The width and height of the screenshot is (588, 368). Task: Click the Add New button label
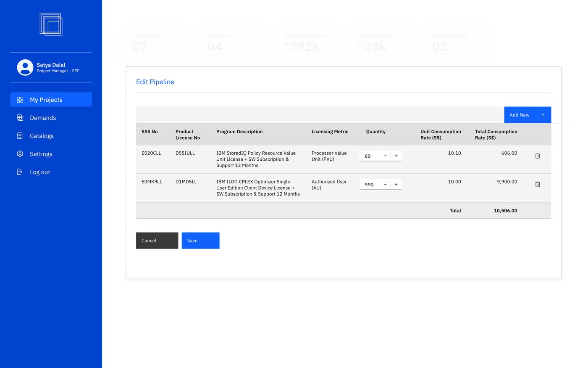(519, 115)
